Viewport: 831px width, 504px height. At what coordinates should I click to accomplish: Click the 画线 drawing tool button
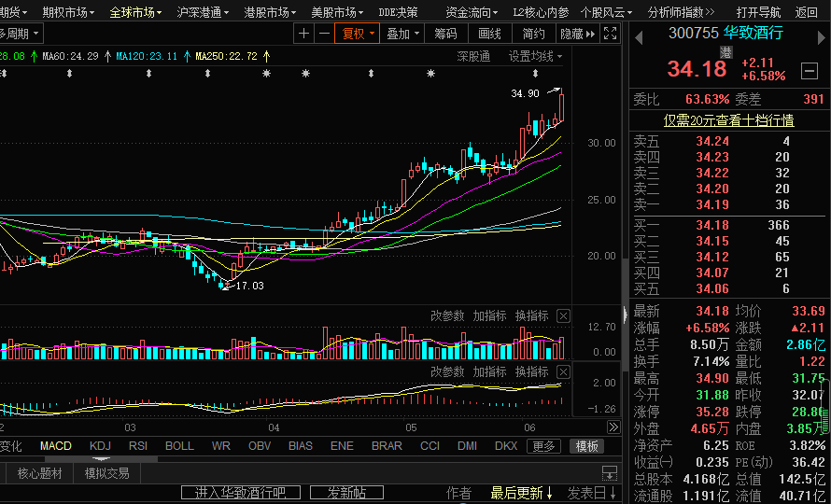(489, 34)
